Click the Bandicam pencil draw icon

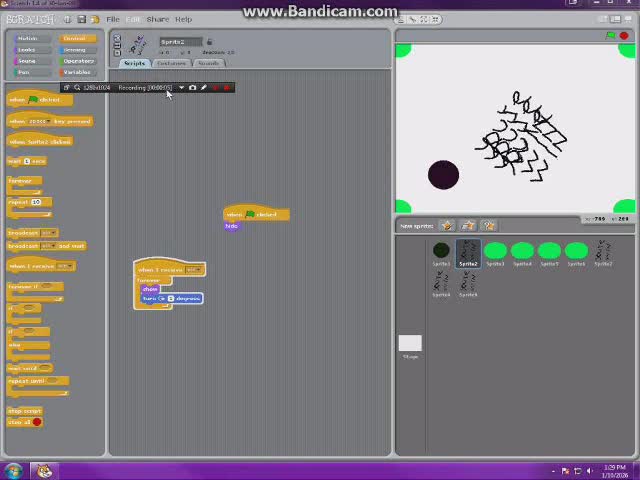[x=204, y=87]
